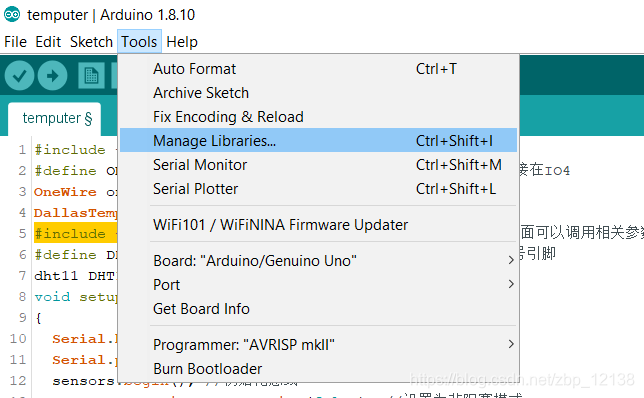
Task: Expand the Programmer "AVRISP mkII" submenu
Action: point(318,345)
